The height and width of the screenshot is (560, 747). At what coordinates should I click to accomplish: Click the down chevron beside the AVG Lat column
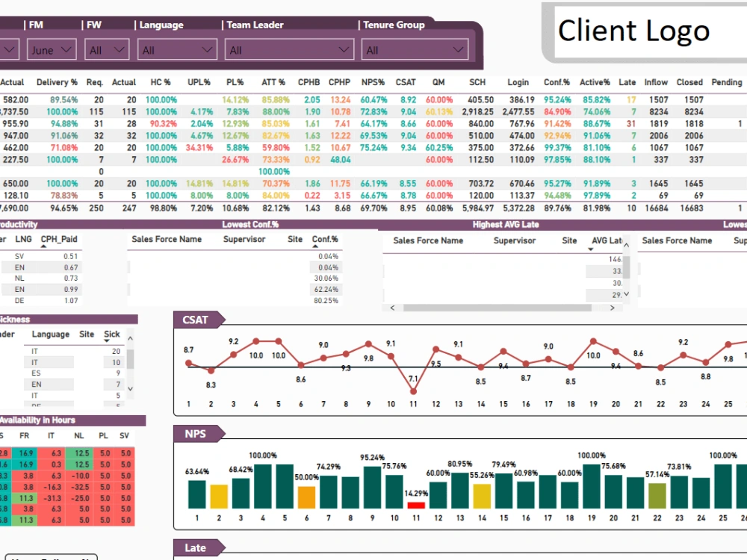click(x=625, y=294)
